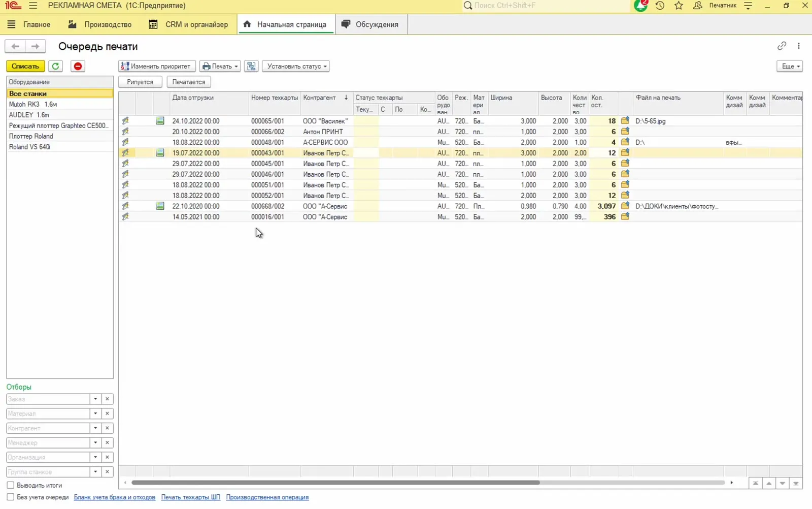The height and width of the screenshot is (509, 812).
Task: Open the service settings icon beside Печатник
Action: pos(748,6)
